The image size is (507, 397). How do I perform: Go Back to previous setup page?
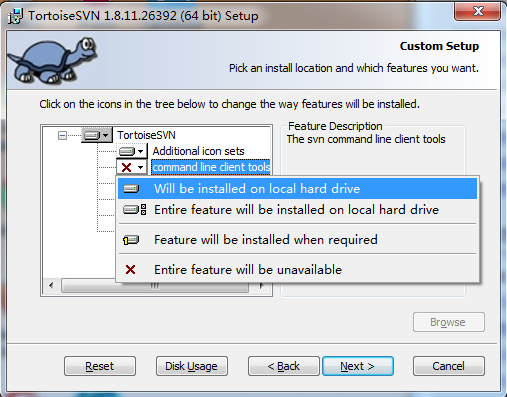pos(283,366)
